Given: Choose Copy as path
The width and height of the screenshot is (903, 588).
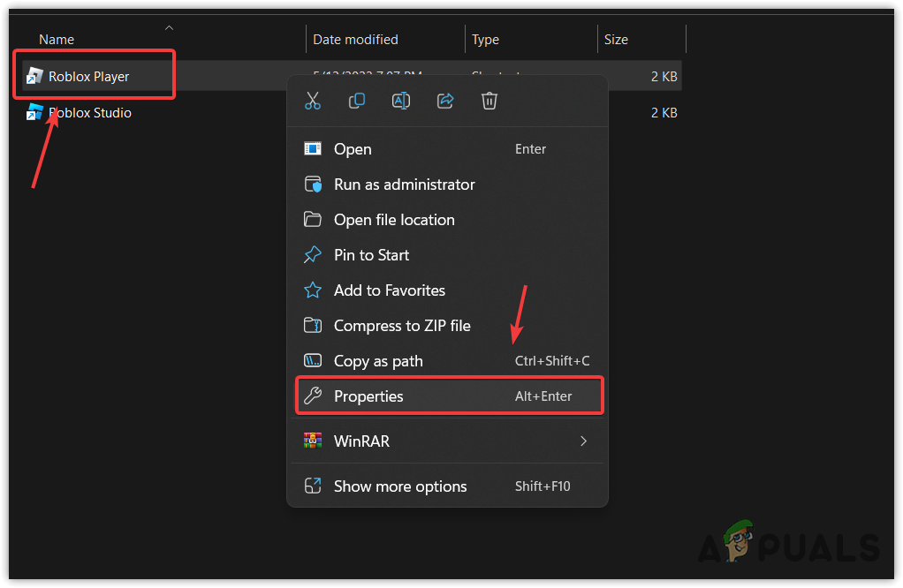Looking at the screenshot, I should pos(447,361).
